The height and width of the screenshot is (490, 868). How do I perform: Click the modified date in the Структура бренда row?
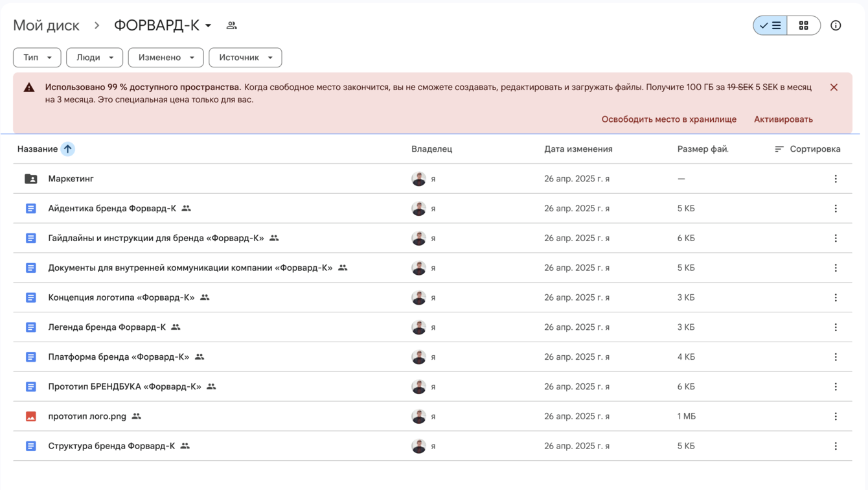(577, 447)
